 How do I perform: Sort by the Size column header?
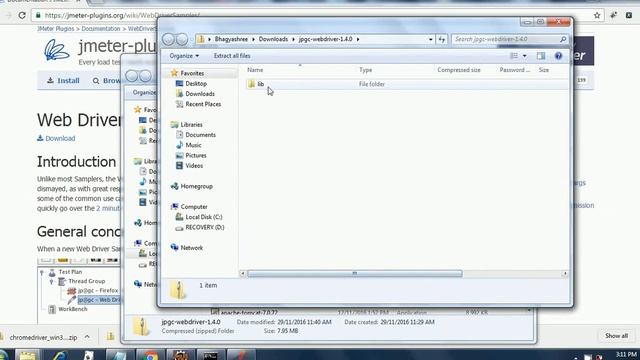(544, 70)
